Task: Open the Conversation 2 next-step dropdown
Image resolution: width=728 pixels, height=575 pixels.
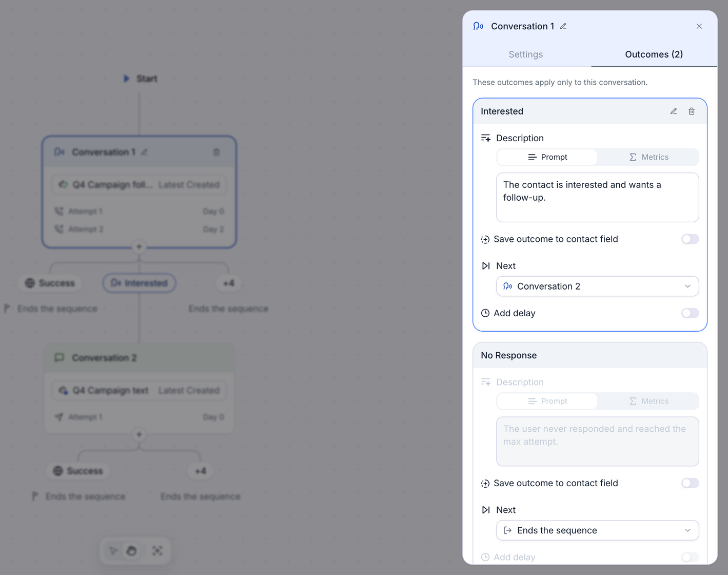Action: click(x=598, y=286)
